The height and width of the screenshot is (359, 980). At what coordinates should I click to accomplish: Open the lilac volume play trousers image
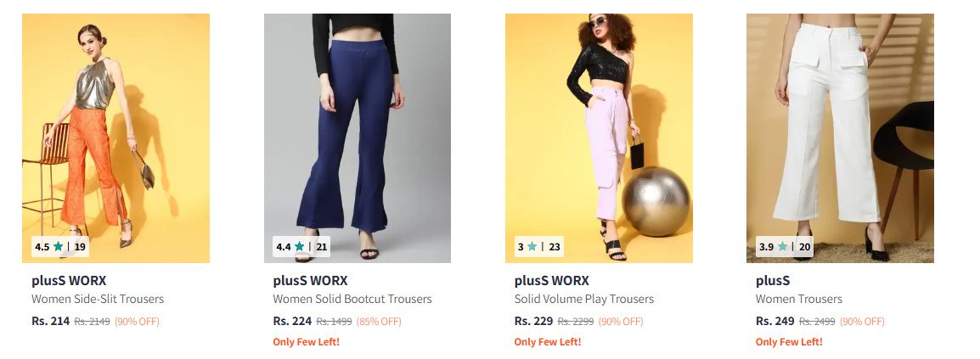tap(599, 138)
